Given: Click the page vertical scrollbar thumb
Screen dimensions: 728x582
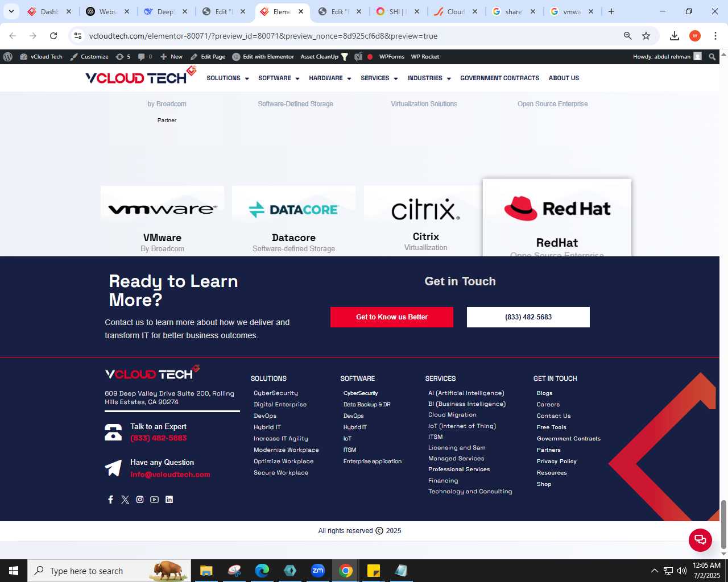Looking at the screenshot, I should pos(723,524).
